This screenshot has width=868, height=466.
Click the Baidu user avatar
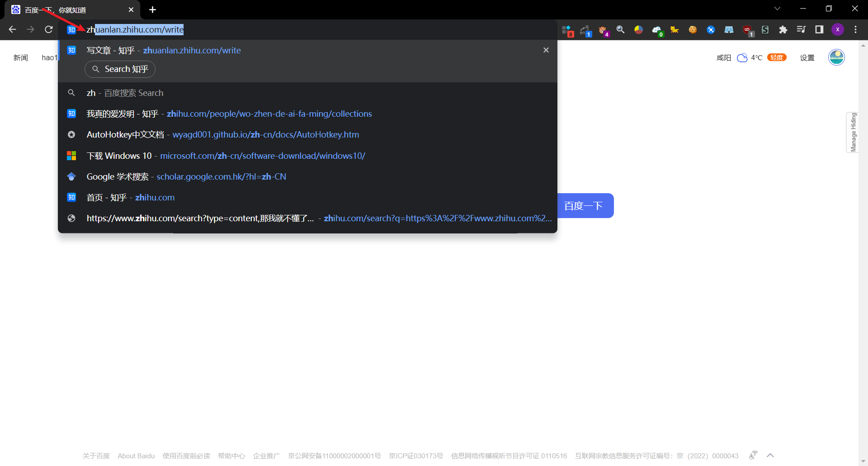pyautogui.click(x=836, y=57)
